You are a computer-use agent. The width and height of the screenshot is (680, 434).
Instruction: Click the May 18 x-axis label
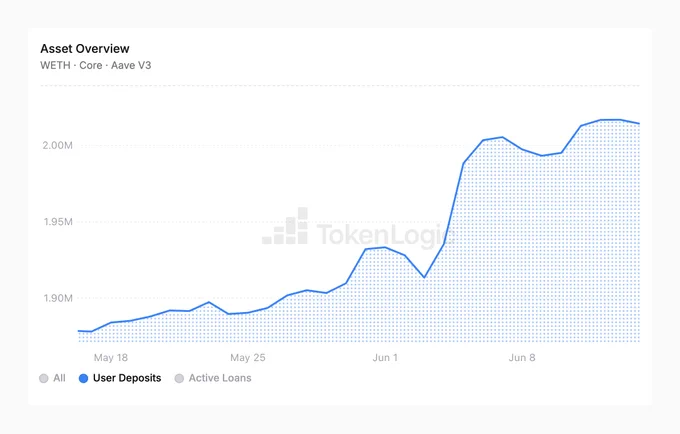(x=111, y=358)
